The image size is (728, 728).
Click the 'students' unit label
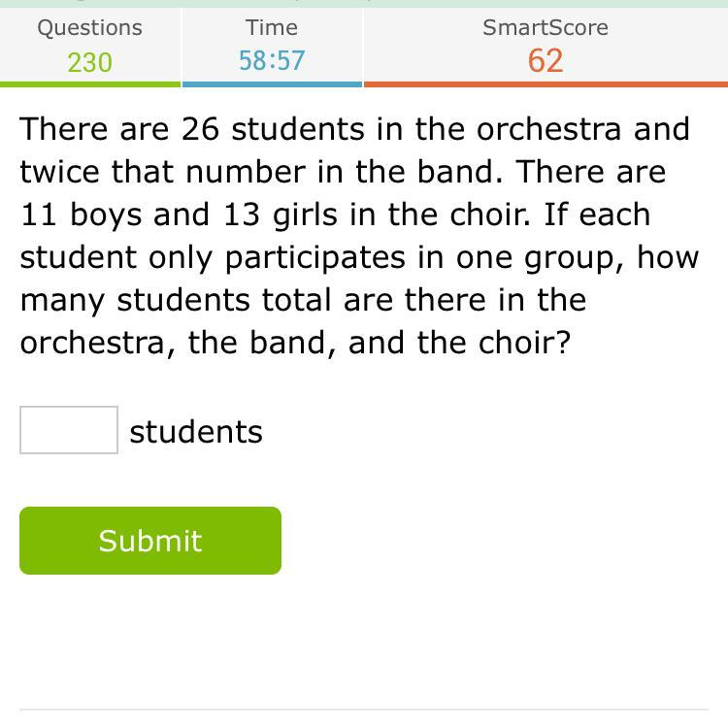pos(196,432)
